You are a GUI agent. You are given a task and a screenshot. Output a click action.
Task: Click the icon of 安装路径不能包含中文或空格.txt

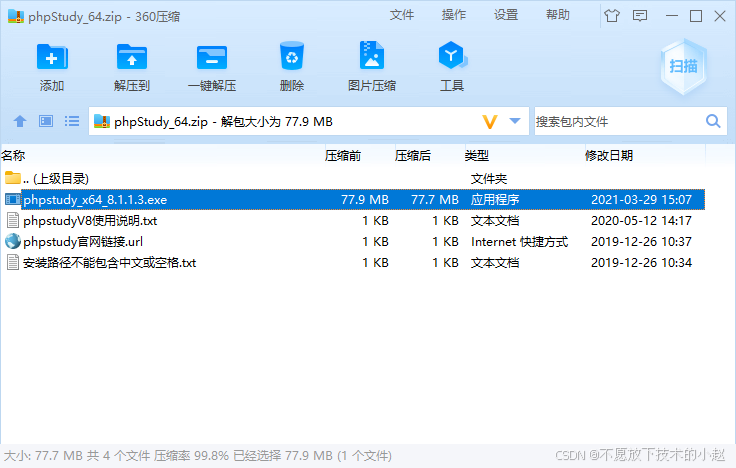13,262
